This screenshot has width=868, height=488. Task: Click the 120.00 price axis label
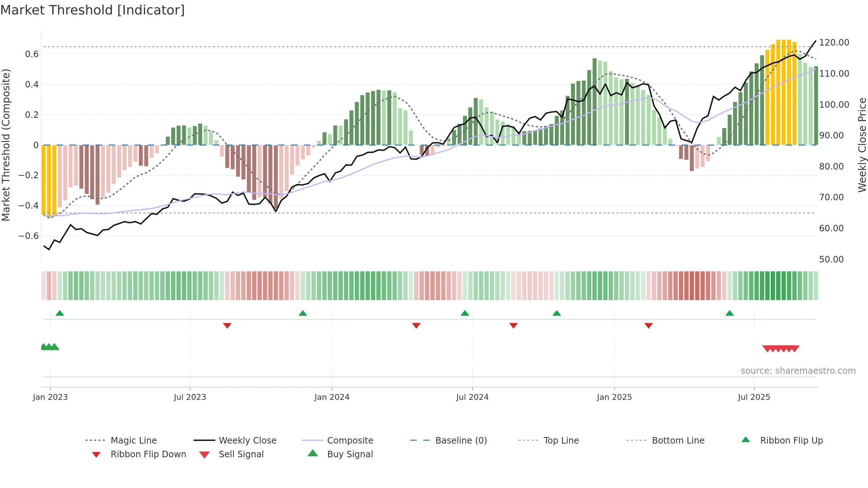tap(834, 43)
